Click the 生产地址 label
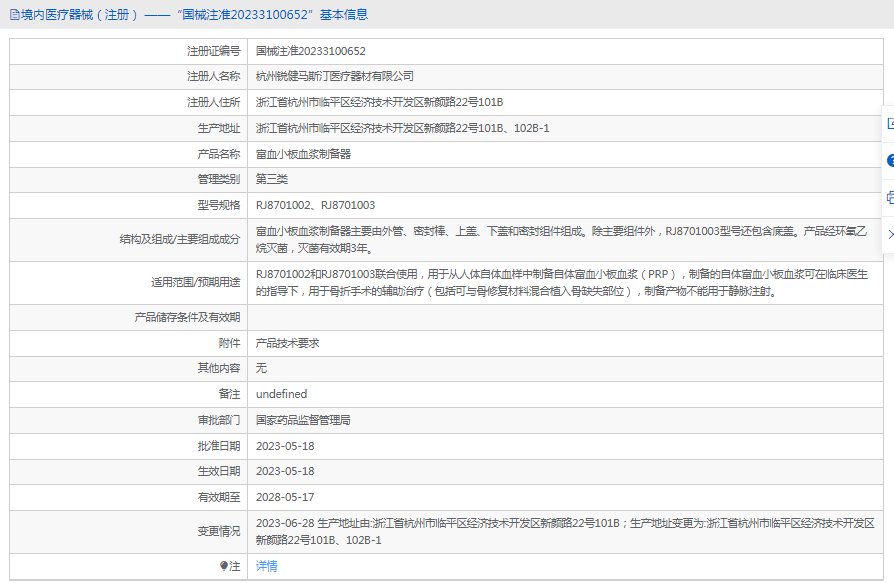894x583 pixels. click(x=219, y=128)
